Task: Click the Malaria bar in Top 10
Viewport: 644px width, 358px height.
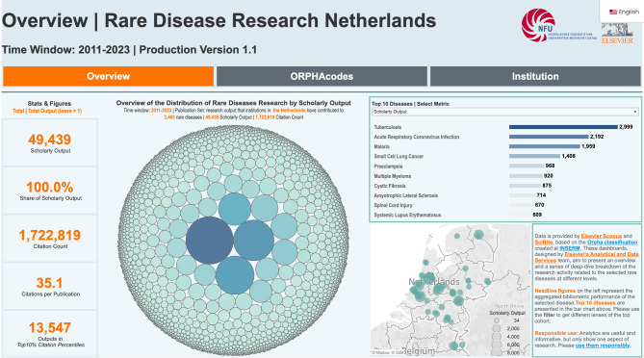Action: click(x=545, y=146)
